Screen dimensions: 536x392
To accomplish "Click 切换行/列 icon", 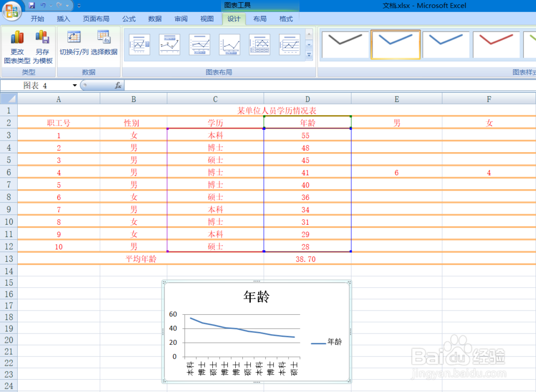I will click(74, 37).
